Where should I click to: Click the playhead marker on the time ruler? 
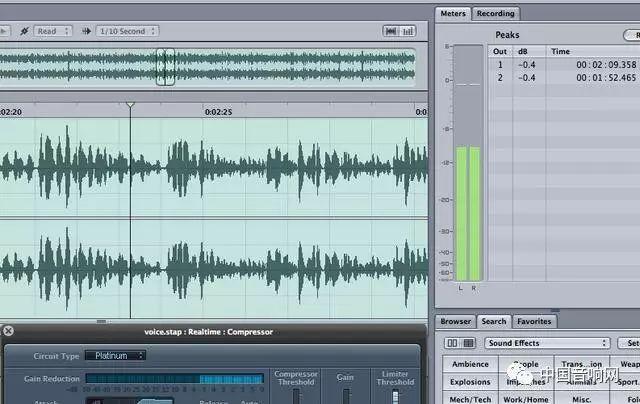click(130, 105)
